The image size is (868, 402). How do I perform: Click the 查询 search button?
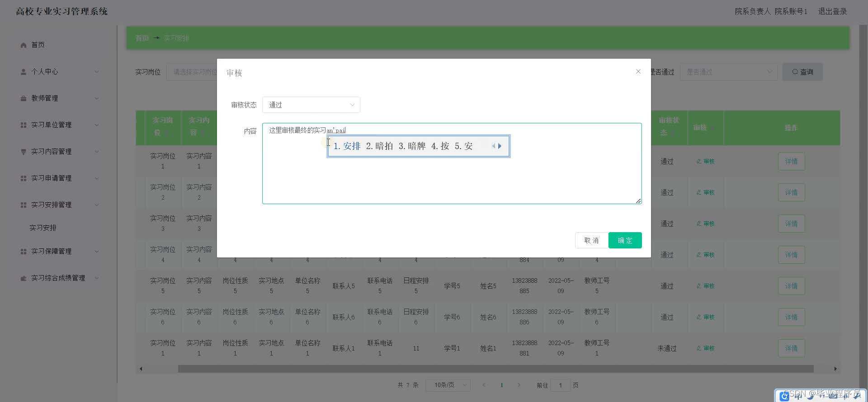point(802,72)
